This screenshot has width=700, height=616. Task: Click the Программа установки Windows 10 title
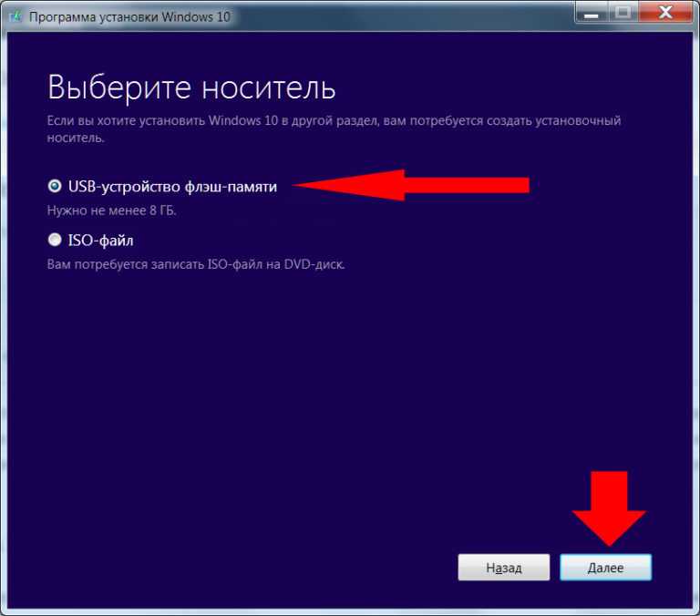coord(129,17)
